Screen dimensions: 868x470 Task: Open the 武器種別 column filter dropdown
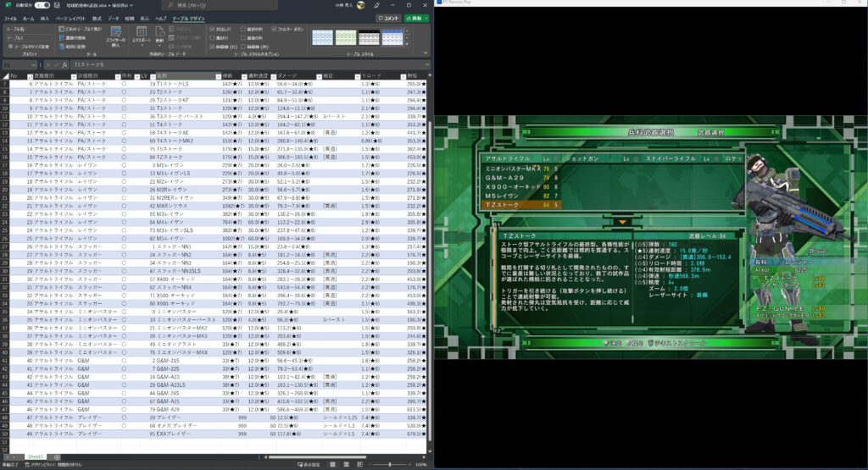(x=72, y=76)
